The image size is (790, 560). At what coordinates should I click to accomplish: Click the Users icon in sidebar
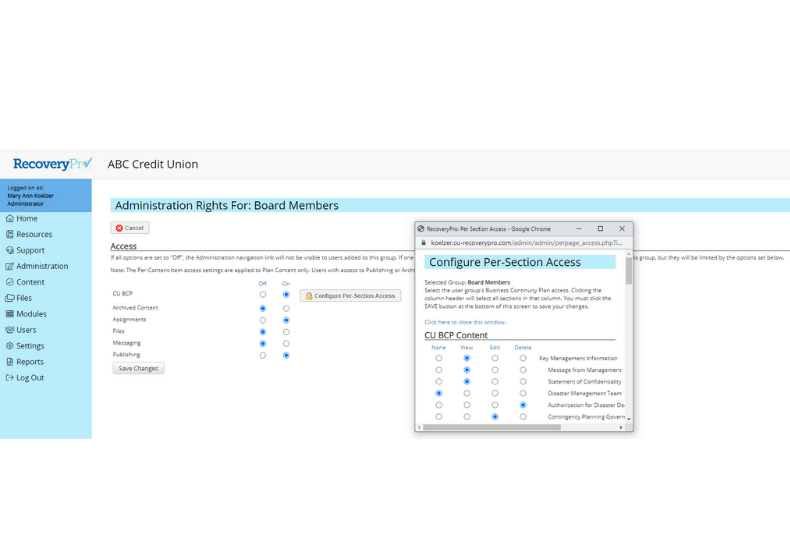pos(10,330)
